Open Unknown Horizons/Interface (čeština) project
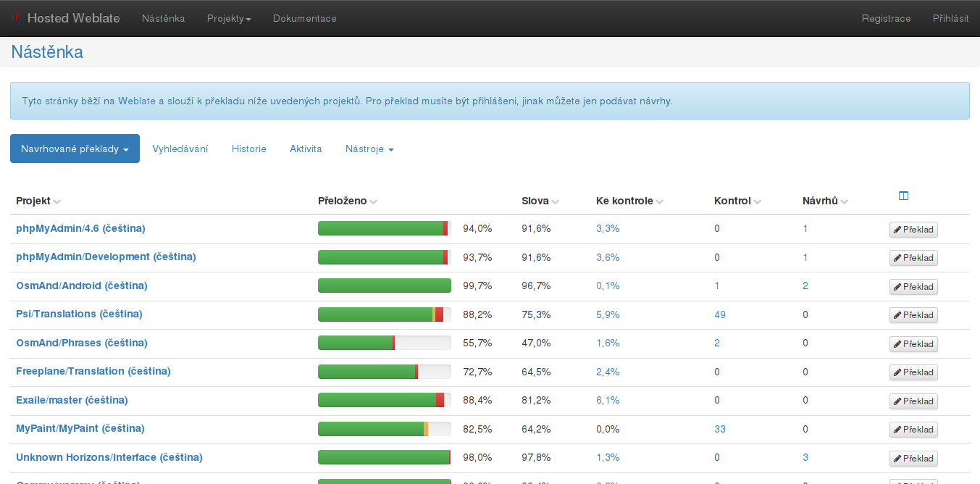The width and height of the screenshot is (980, 484). point(109,457)
